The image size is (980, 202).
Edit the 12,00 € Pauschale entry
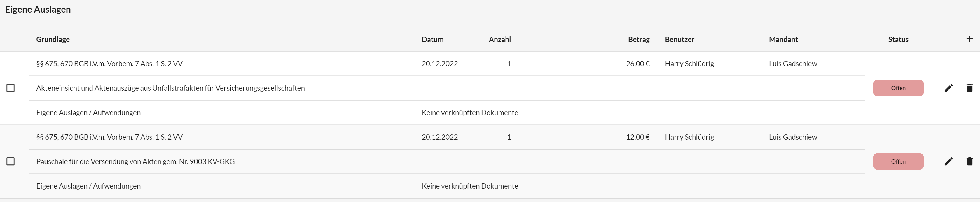coord(948,161)
